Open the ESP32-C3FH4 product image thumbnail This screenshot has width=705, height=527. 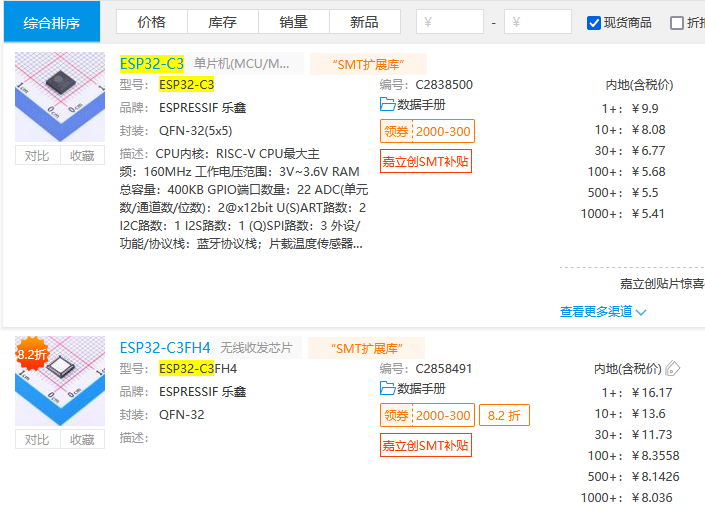[x=60, y=381]
